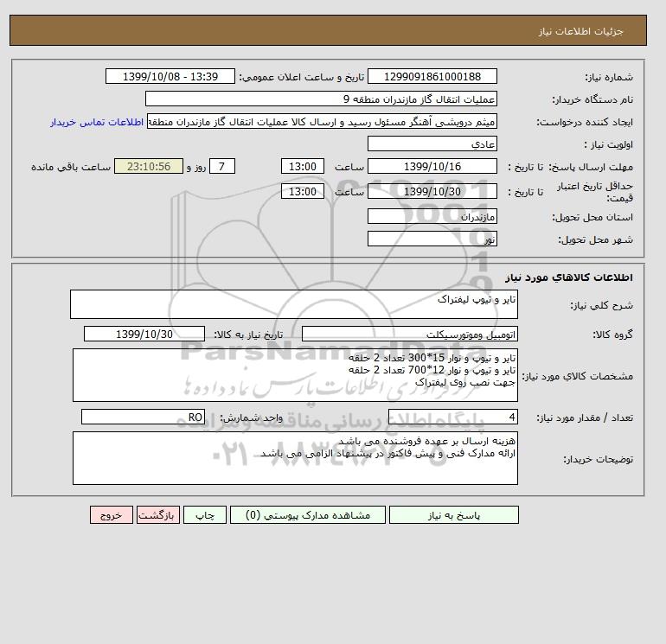This screenshot has width=666, height=644.
Task: Click the remaining days field 7
Action: tap(222, 167)
